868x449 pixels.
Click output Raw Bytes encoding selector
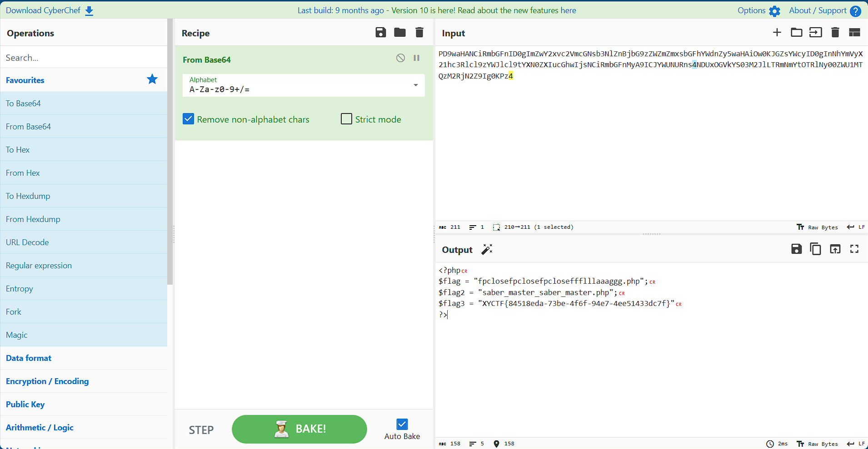coord(818,444)
